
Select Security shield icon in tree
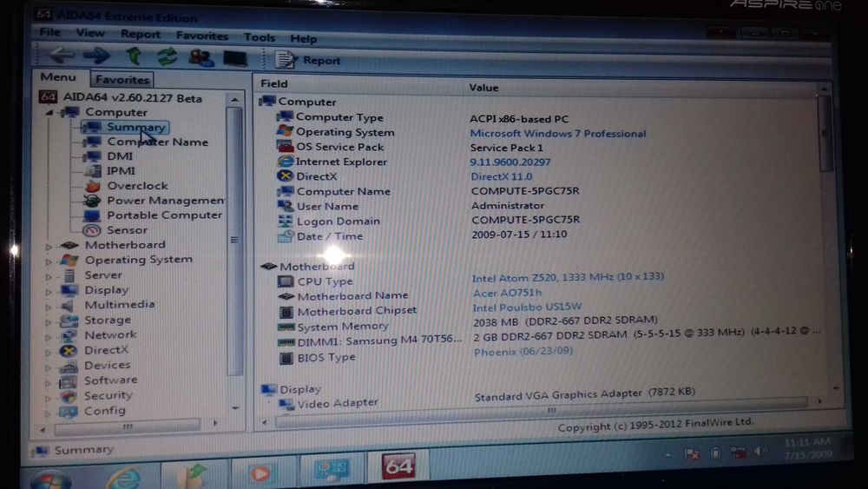click(68, 397)
